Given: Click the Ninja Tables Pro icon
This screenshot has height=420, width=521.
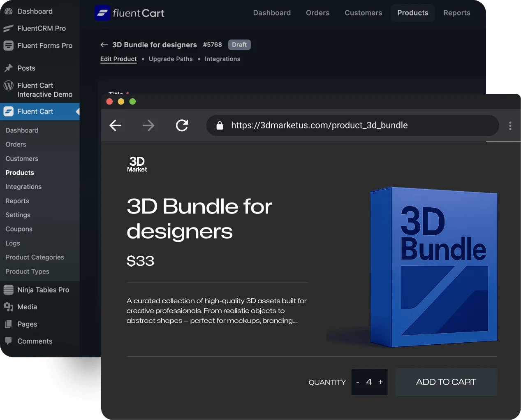Looking at the screenshot, I should (x=8, y=290).
